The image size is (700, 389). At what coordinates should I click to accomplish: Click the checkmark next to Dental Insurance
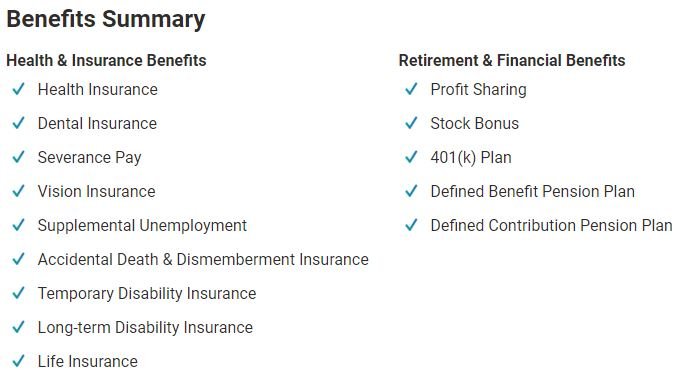click(18, 123)
